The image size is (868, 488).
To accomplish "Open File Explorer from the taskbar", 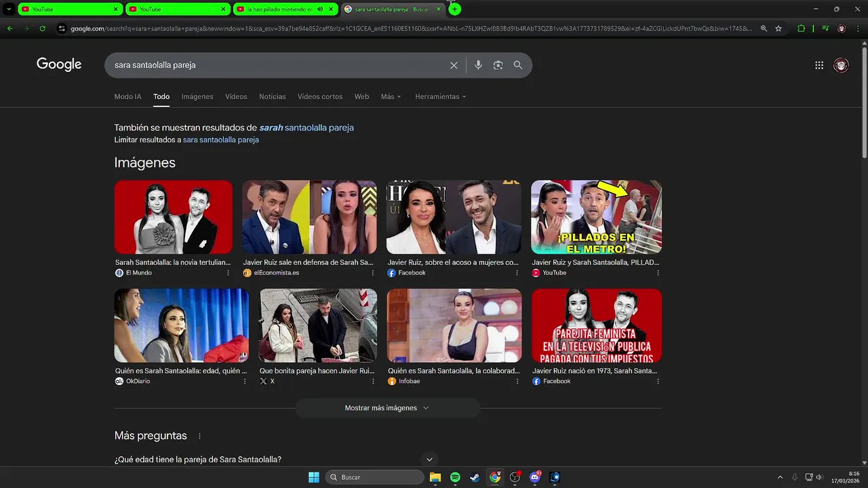I will pyautogui.click(x=435, y=477).
